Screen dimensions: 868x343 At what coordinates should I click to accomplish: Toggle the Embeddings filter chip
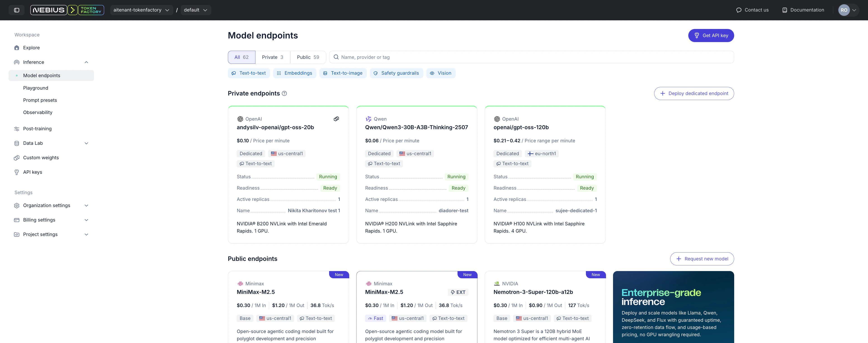tap(295, 73)
